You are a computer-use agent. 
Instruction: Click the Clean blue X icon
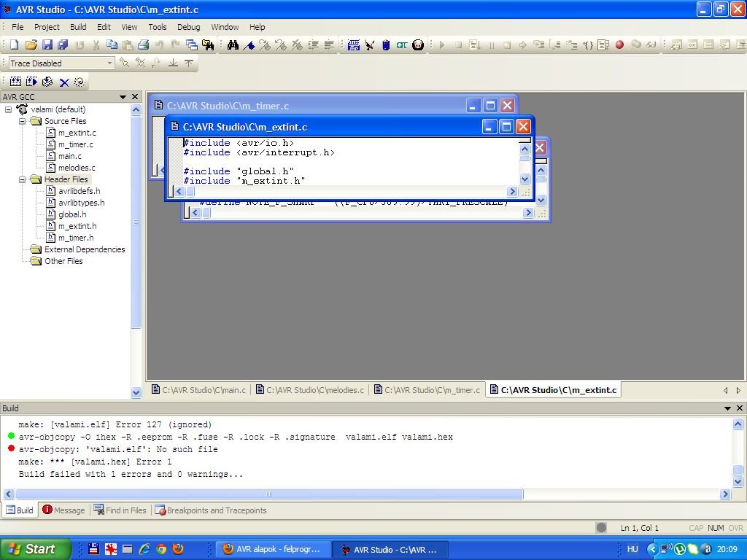(x=64, y=82)
